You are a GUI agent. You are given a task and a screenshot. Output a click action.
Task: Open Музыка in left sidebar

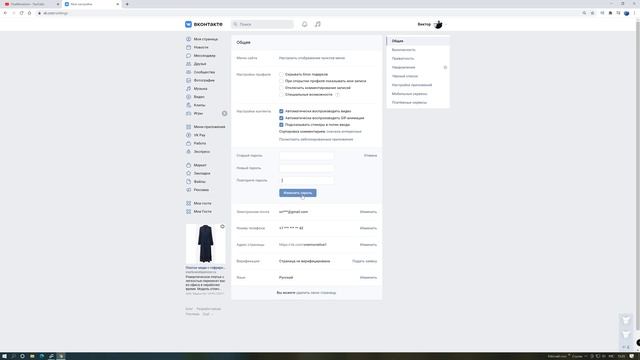200,89
